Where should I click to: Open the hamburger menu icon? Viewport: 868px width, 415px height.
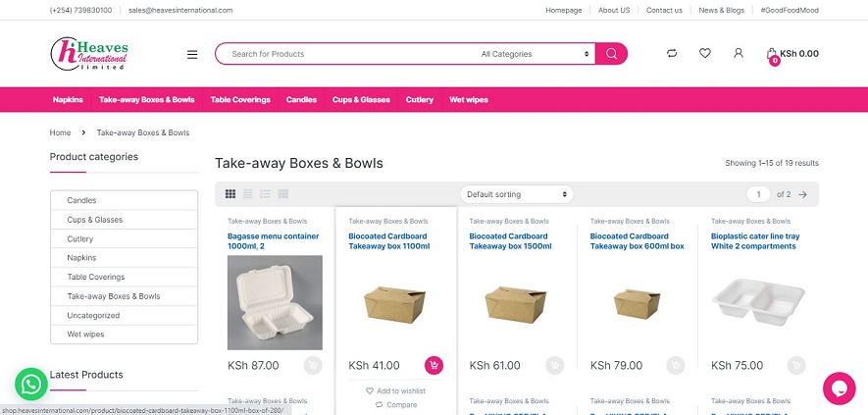click(x=192, y=54)
